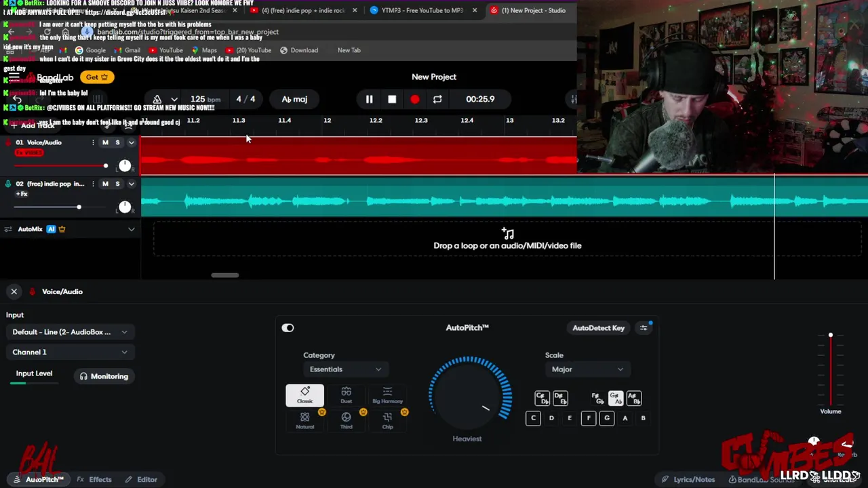Expand the AutoMix section chevron
Image resolution: width=868 pixels, height=488 pixels.
(132, 229)
